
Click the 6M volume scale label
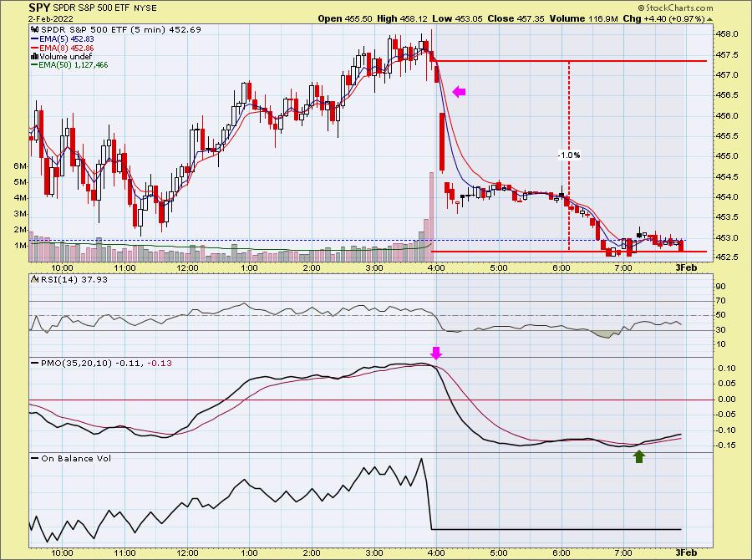coord(20,166)
